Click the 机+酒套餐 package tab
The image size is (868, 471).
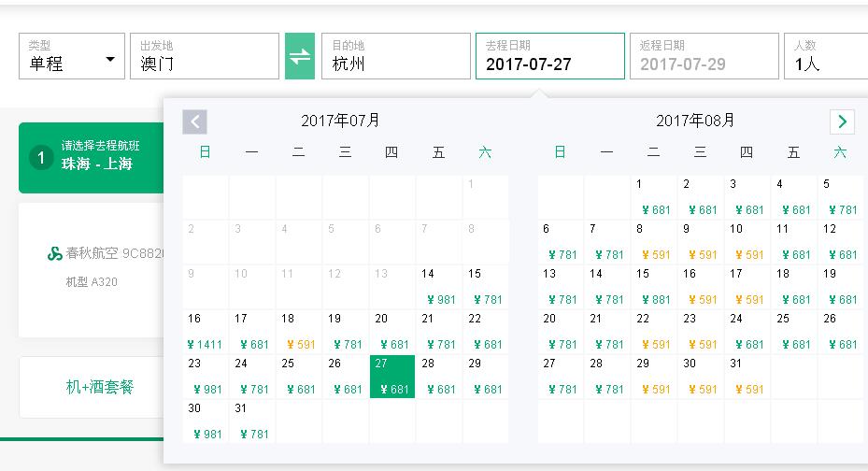coord(100,387)
